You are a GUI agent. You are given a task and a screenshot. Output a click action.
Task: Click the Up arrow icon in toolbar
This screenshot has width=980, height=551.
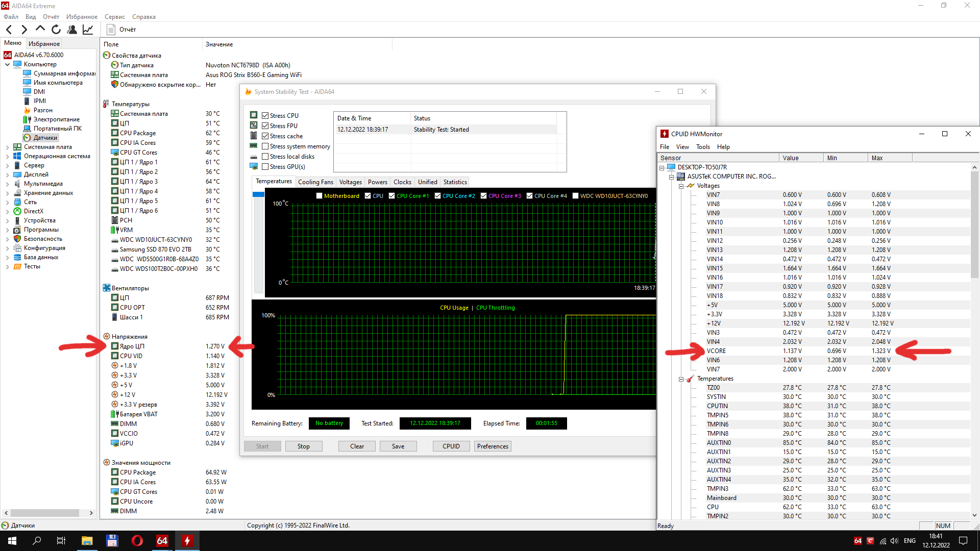pos(40,29)
